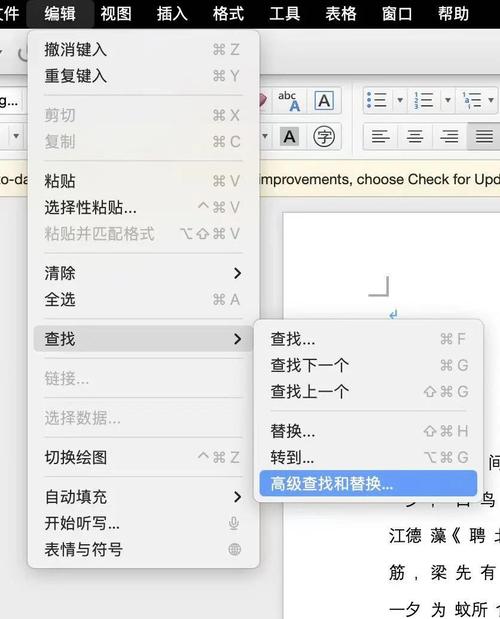Click the character border A icon

click(x=324, y=101)
